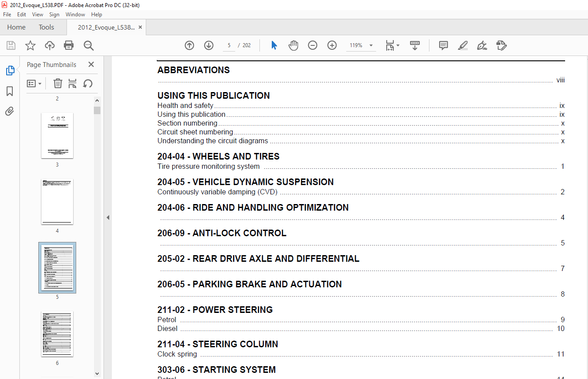Open the read mode keyboard icon
Image resolution: width=588 pixels, height=379 pixels.
(x=415, y=45)
